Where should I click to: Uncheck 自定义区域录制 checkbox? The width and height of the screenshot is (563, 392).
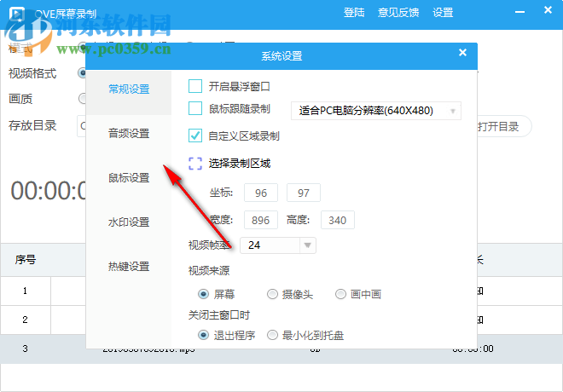click(195, 135)
